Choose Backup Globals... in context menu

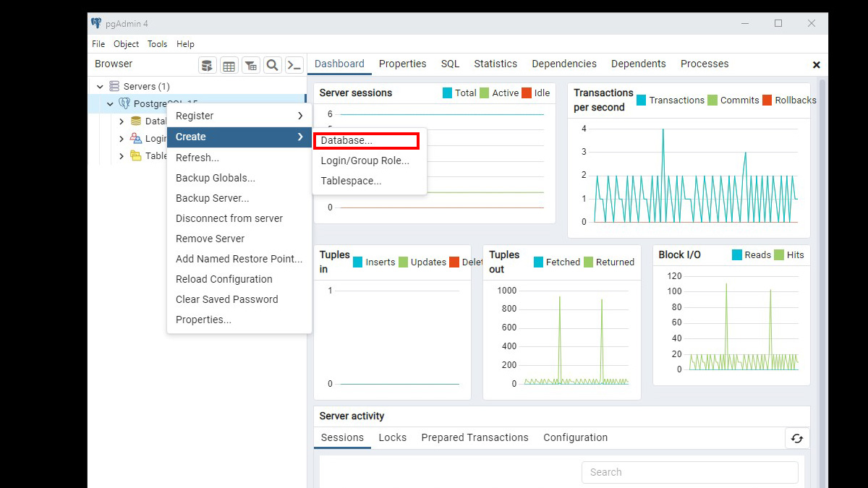pos(215,178)
